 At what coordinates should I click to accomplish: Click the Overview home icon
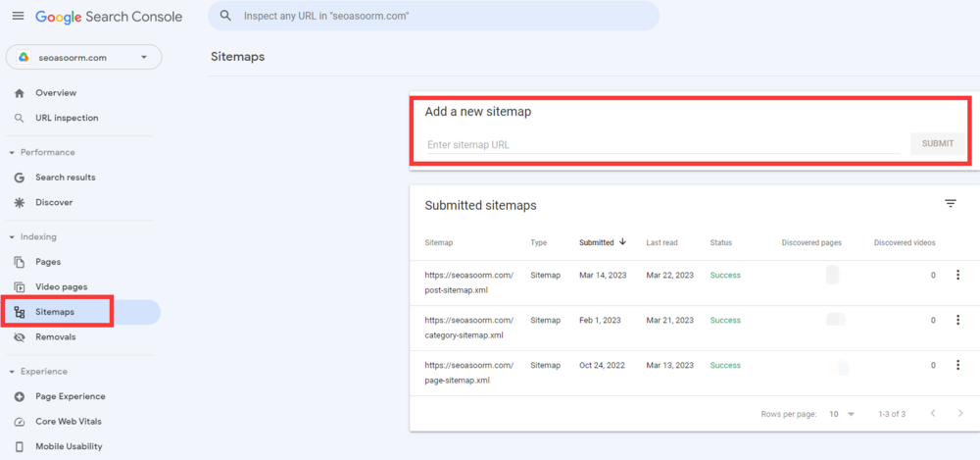[x=20, y=93]
